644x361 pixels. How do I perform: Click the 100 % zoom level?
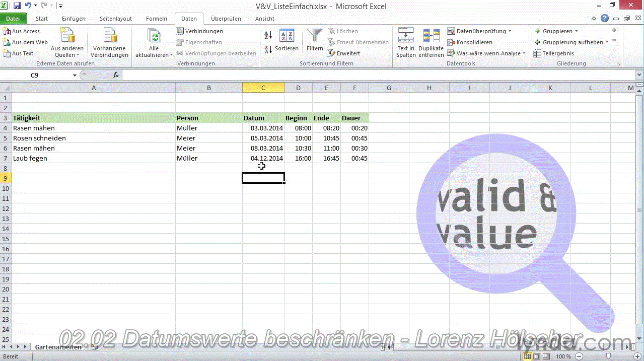(563, 356)
